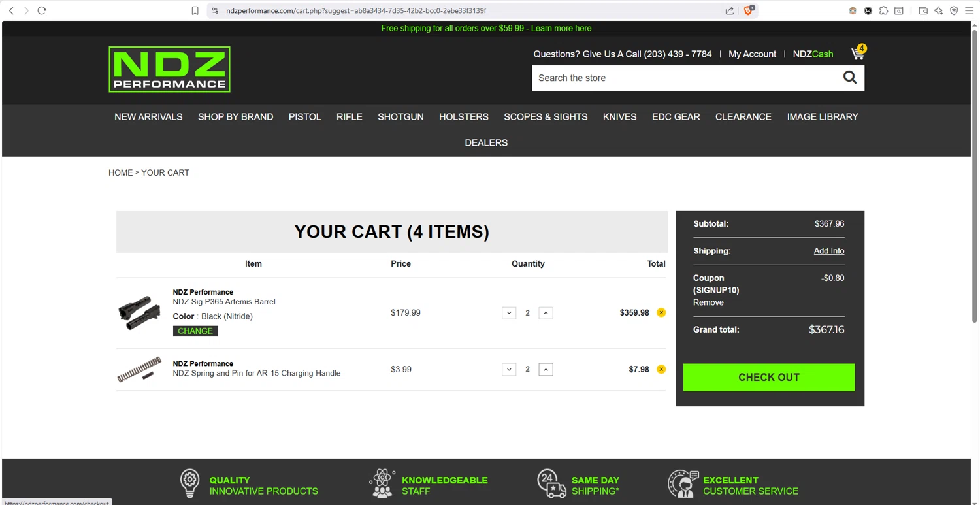Open the Brave Wallet icon
The width and height of the screenshot is (980, 505).
tap(923, 10)
